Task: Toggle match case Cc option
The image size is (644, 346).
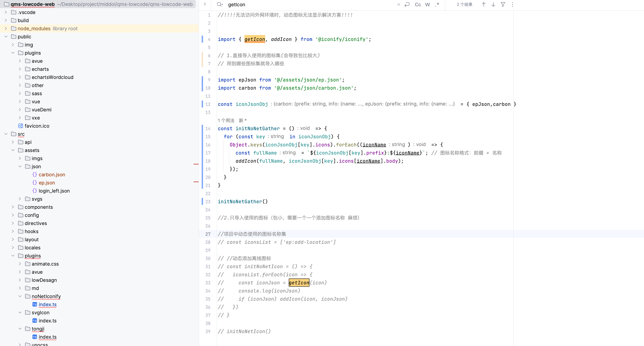Action: (x=418, y=4)
